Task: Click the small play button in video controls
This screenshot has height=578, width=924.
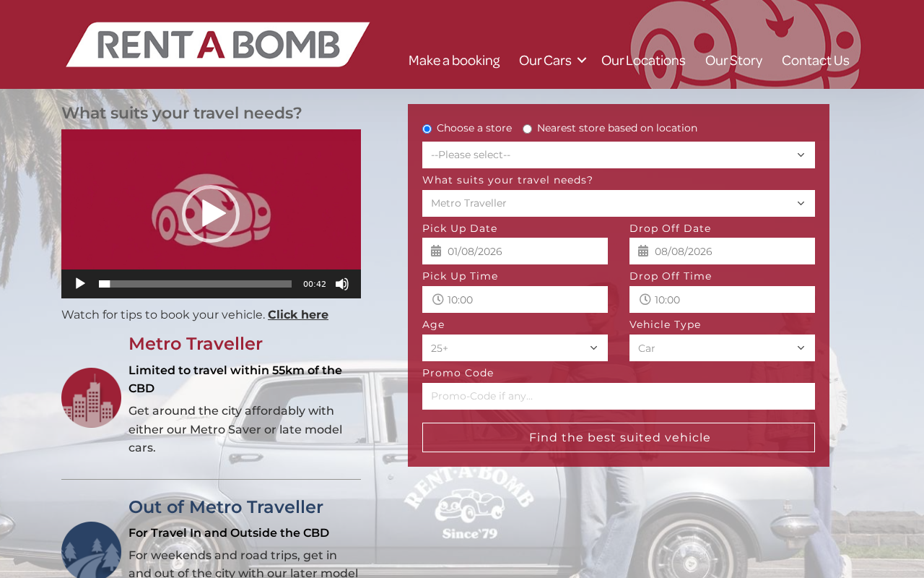Action: tap(80, 284)
